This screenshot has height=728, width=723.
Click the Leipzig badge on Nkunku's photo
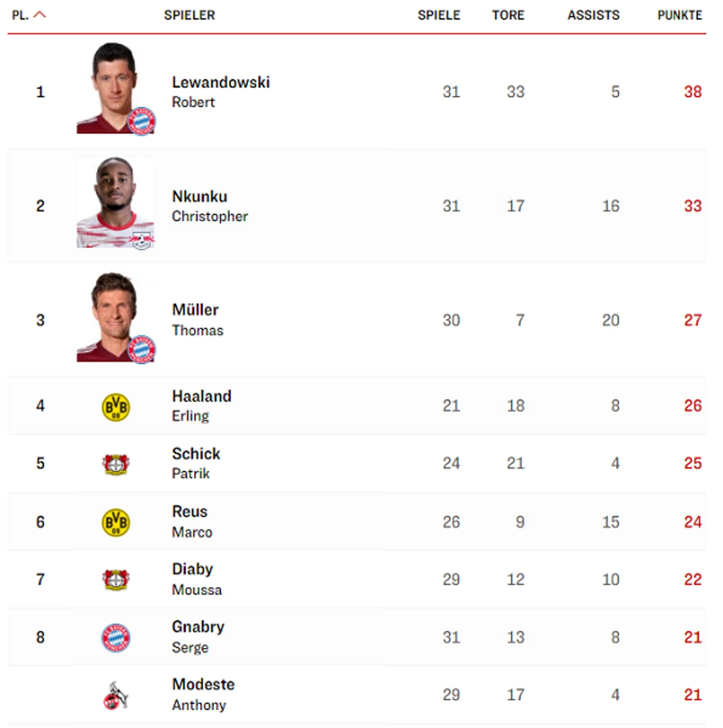(x=142, y=241)
